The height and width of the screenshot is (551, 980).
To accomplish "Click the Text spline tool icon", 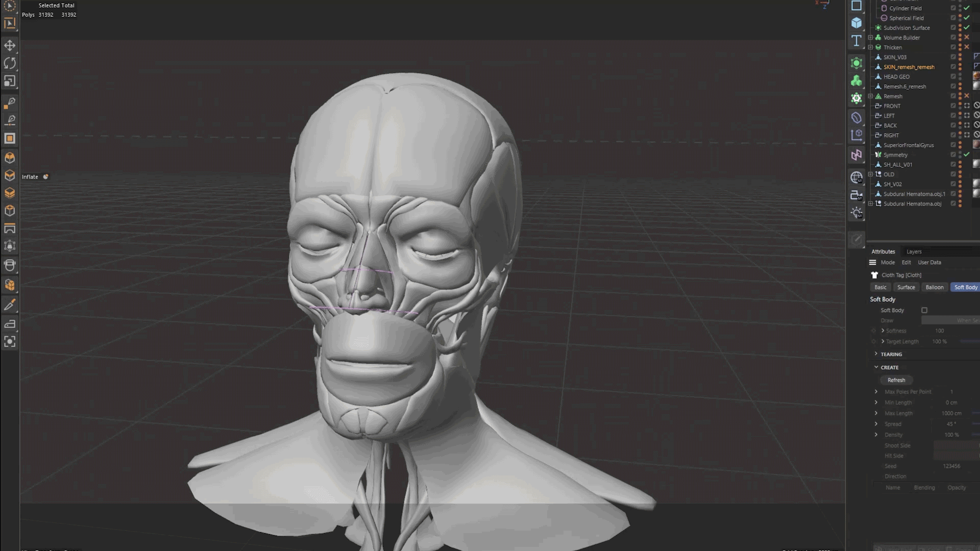I will [856, 41].
